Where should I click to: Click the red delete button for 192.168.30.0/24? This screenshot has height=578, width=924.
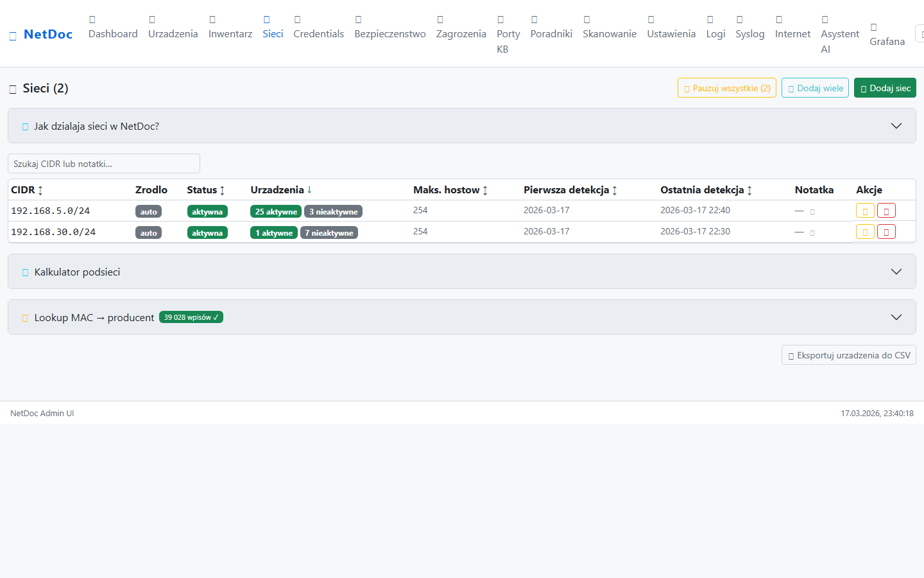tap(886, 232)
